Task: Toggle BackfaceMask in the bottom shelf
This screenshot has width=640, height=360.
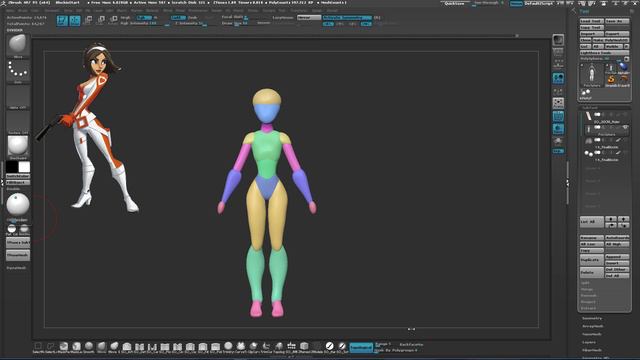Action: coord(411,345)
